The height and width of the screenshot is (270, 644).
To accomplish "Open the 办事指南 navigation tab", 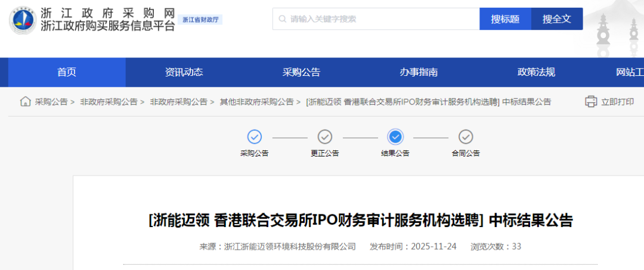I will pos(419,72).
